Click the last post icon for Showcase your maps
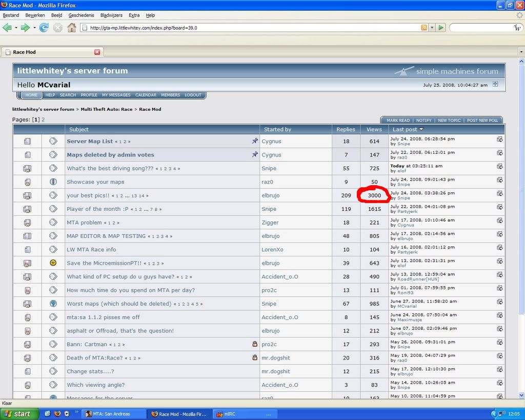 (x=499, y=179)
